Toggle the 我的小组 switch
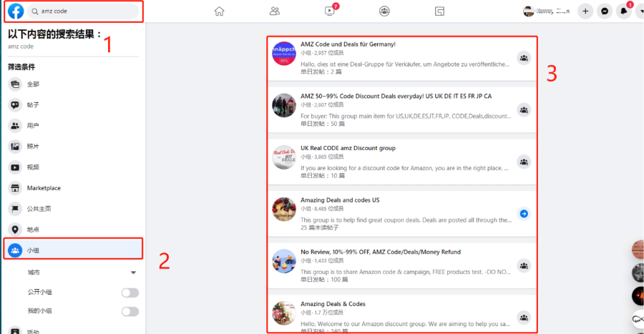 [x=130, y=311]
